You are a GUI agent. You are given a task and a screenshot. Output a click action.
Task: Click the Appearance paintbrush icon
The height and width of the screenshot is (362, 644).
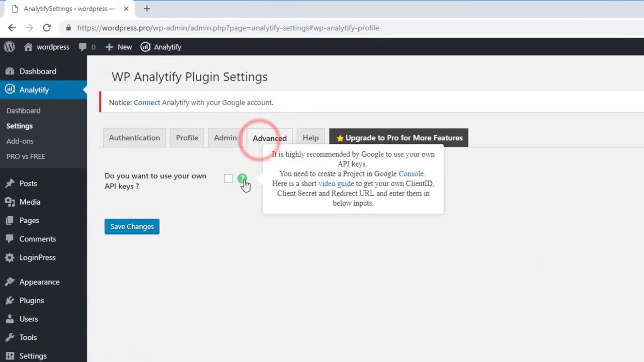(10, 282)
